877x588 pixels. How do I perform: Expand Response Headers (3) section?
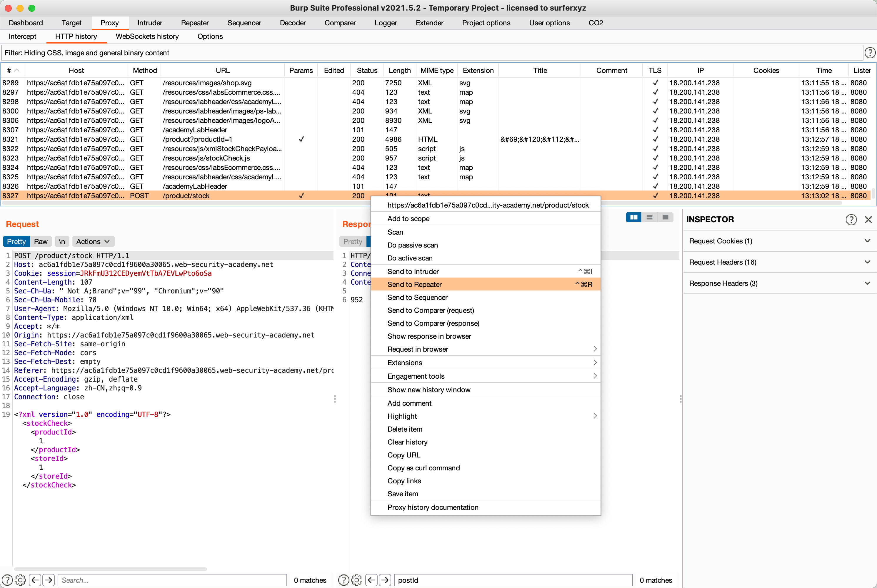[780, 283]
